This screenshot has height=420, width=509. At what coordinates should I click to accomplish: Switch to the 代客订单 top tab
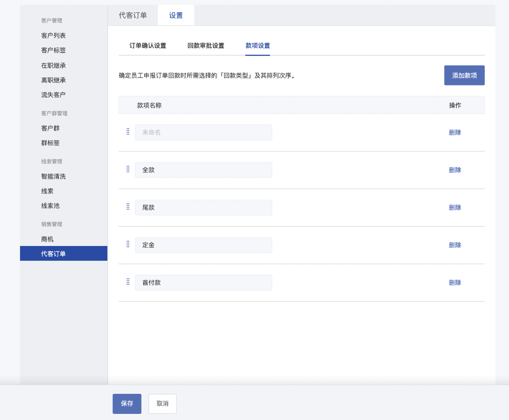pyautogui.click(x=133, y=15)
